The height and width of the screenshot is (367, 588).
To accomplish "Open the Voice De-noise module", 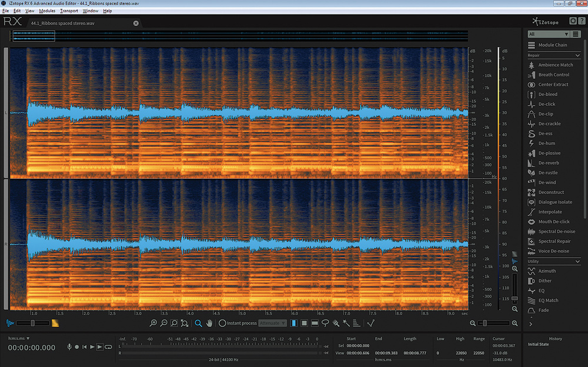I will 549,251.
